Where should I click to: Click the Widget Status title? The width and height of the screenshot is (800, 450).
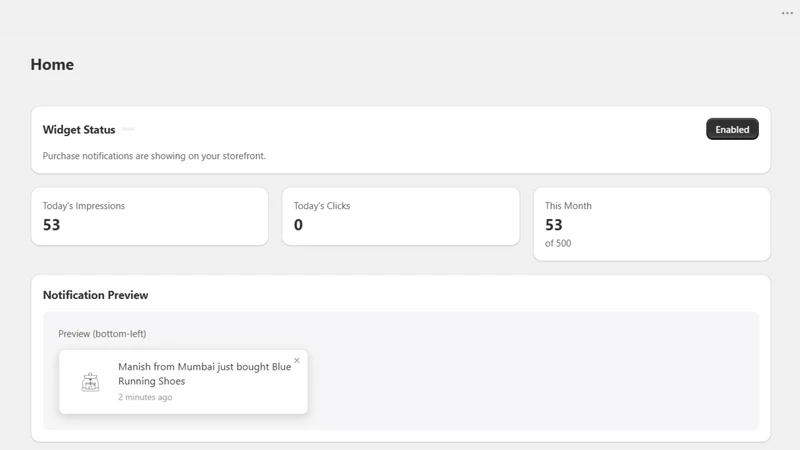click(x=79, y=130)
